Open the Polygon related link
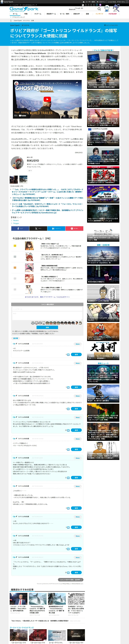This screenshot has width=129, height=644. click(16, 223)
